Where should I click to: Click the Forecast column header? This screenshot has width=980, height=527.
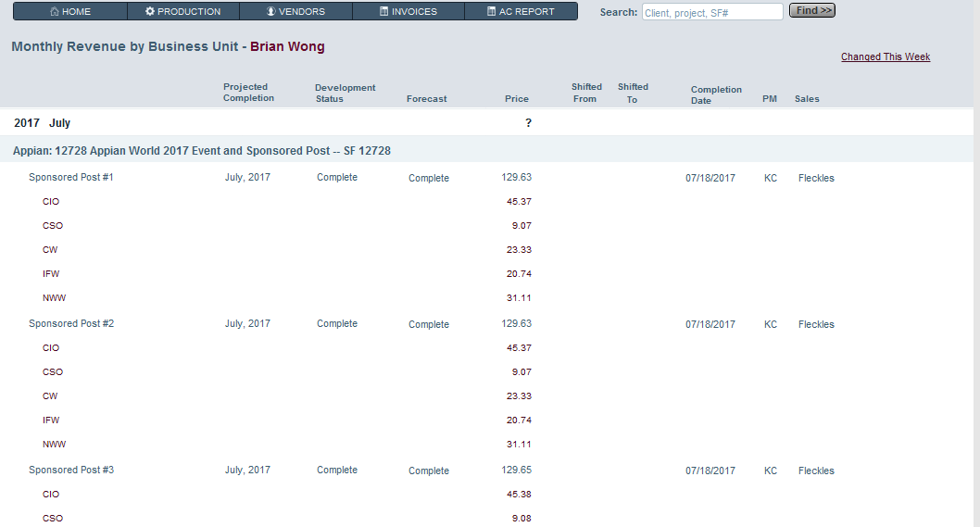[427, 99]
